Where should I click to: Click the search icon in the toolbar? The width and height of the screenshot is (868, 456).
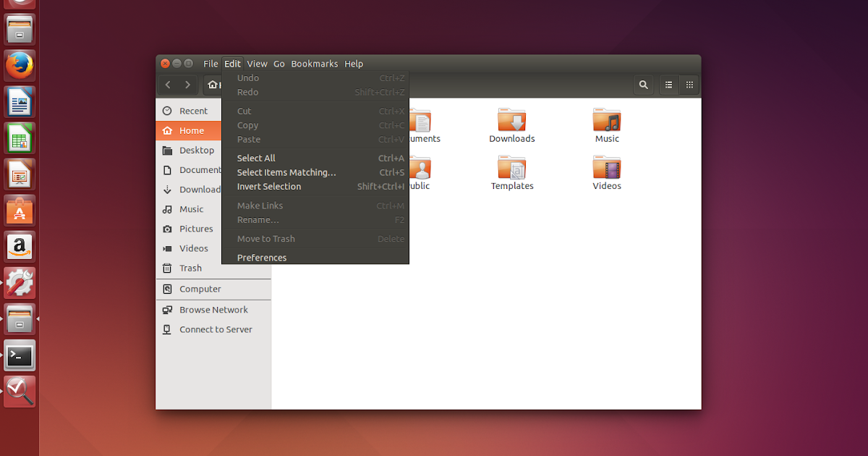[x=643, y=85]
